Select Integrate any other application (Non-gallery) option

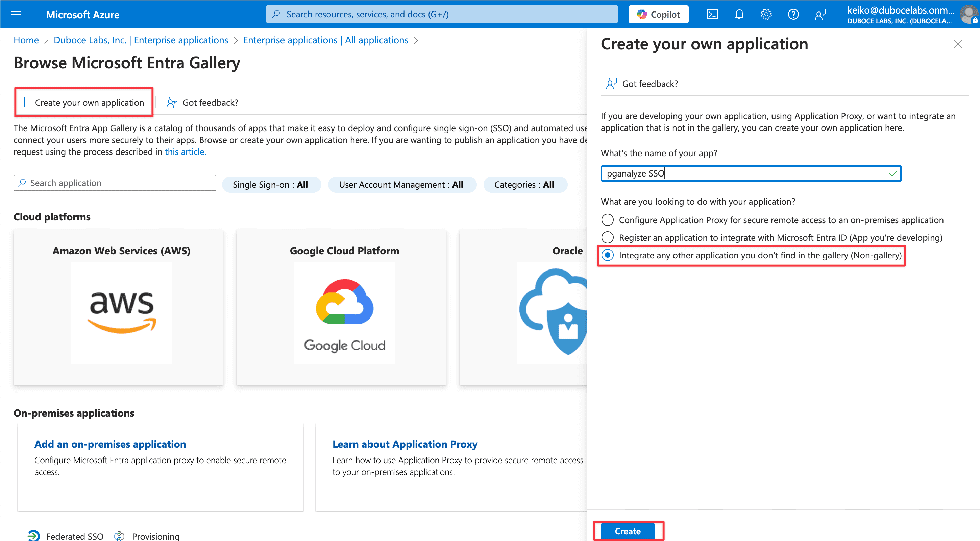coord(608,255)
